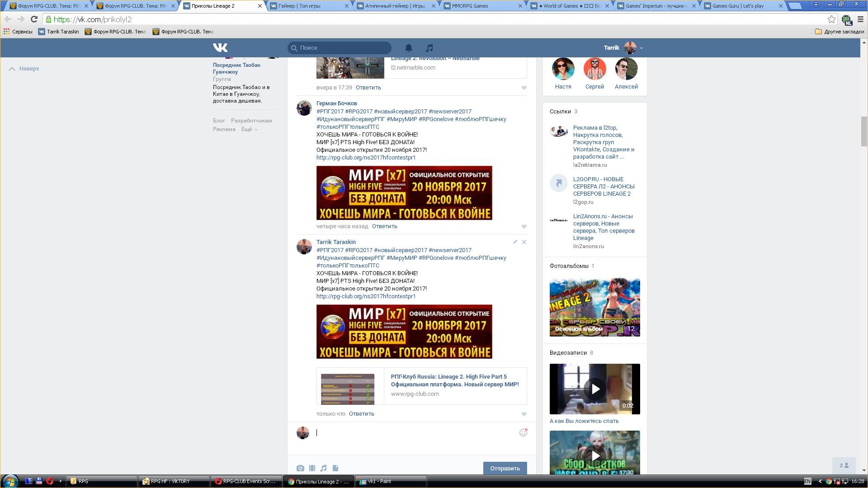The height and width of the screenshot is (488, 868).
Task: Show hidden tray icons arrow
Action: (x=820, y=481)
